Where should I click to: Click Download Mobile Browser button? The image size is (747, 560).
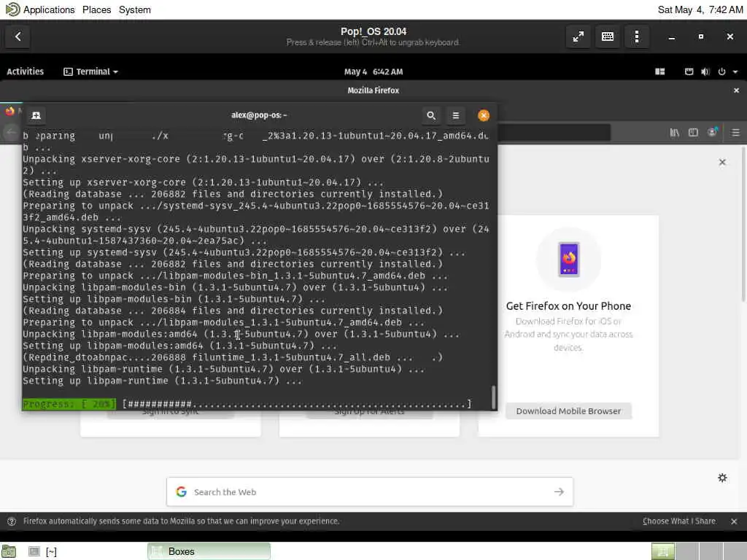(568, 411)
